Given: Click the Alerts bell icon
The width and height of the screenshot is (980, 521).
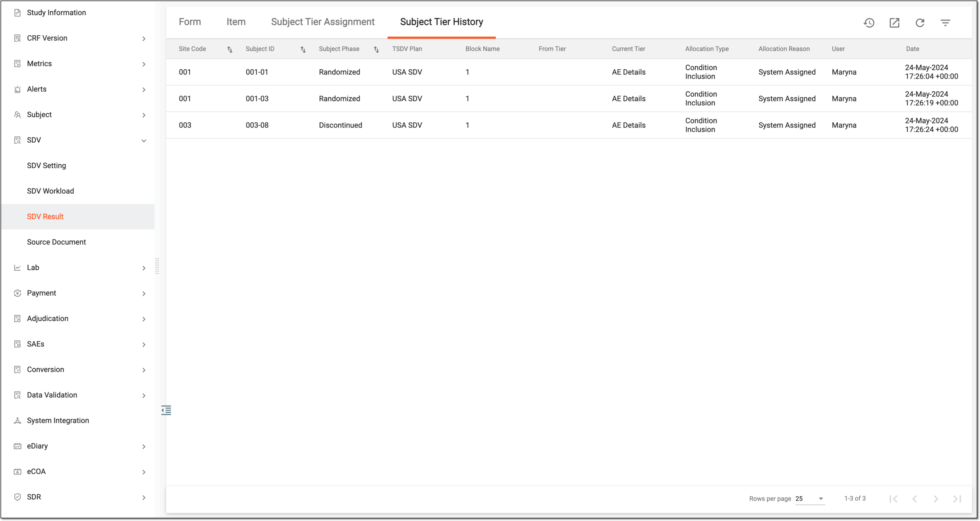Looking at the screenshot, I should 17,89.
